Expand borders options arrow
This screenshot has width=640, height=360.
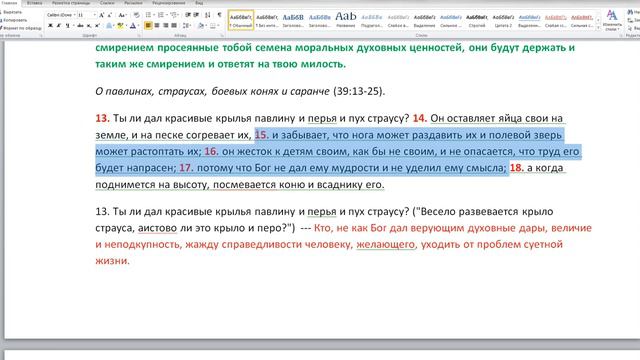tap(218, 26)
